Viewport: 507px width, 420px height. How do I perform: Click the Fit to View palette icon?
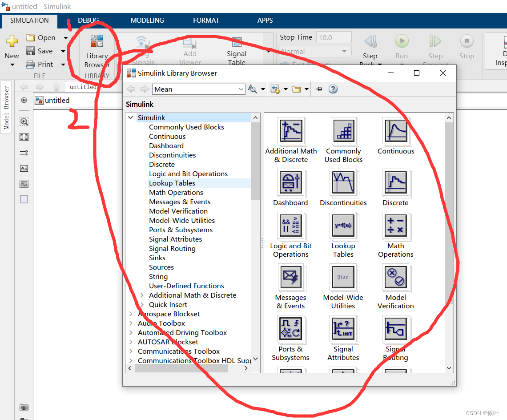[x=24, y=137]
